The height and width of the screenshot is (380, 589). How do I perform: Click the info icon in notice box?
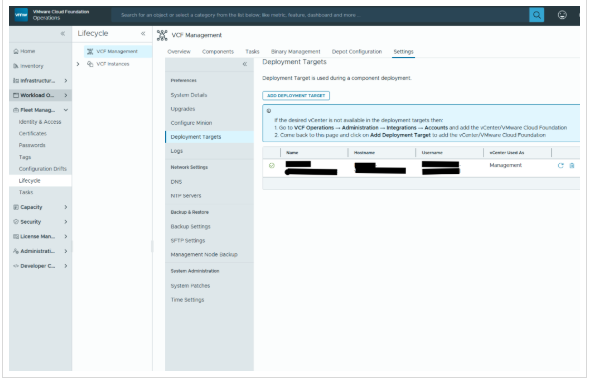pos(269,111)
